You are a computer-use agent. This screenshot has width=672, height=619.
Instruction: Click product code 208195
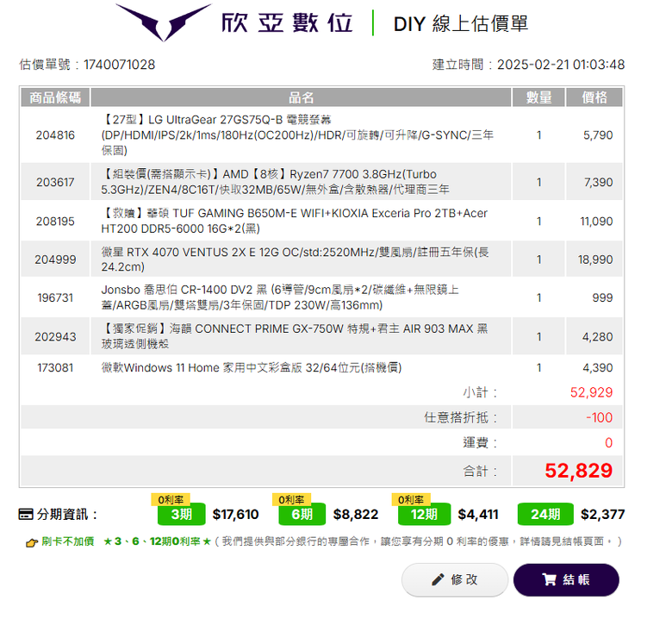[55, 222]
